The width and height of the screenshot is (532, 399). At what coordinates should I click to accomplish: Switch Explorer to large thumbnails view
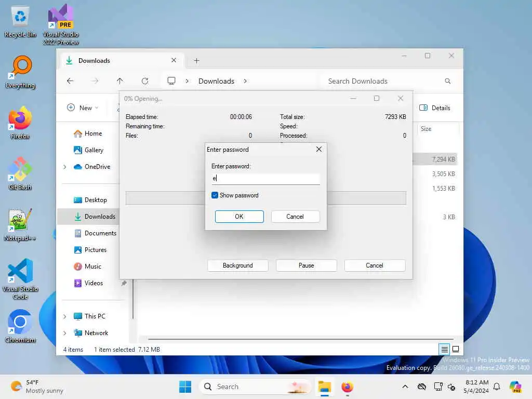(x=456, y=349)
